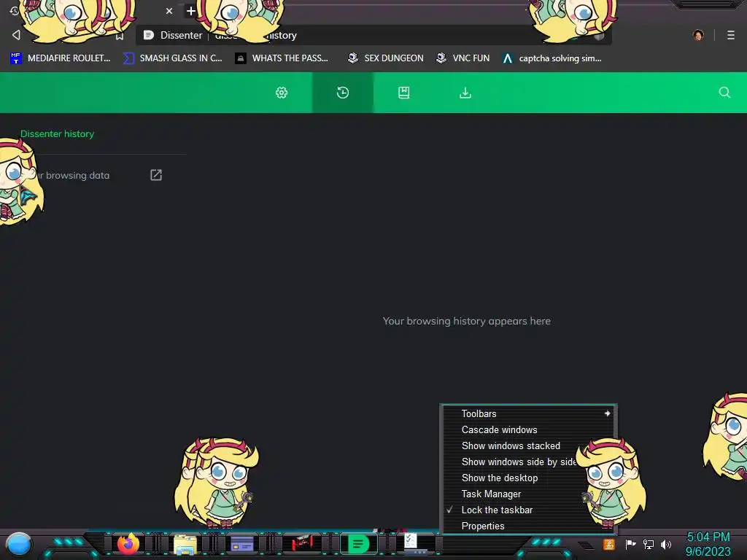Click the Start orb button

pos(19,545)
